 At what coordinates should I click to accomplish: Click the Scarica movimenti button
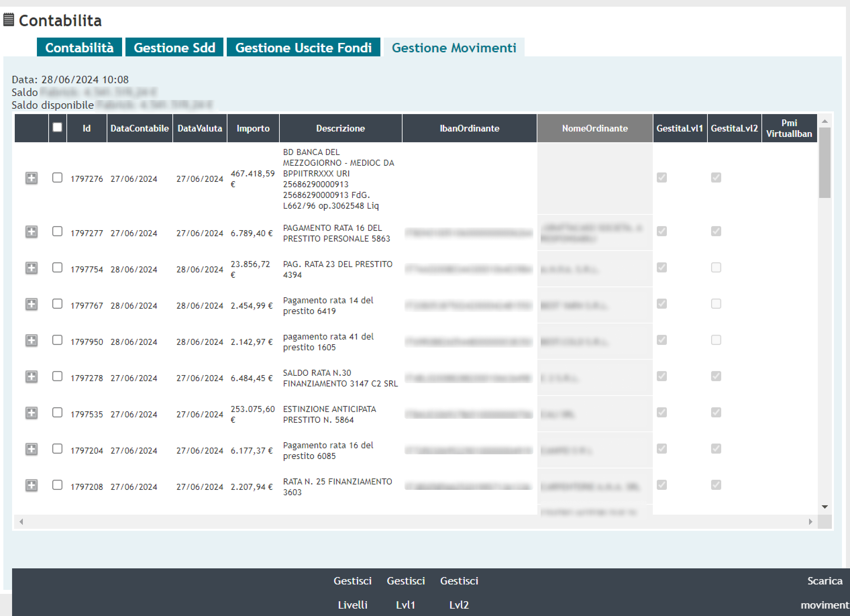825,593
